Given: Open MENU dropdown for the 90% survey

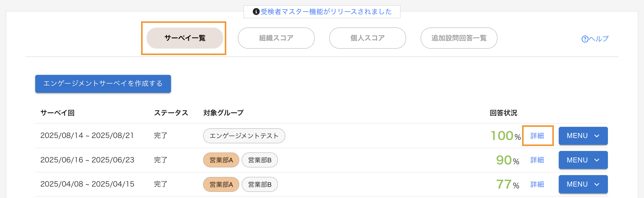Looking at the screenshot, I should 583,160.
